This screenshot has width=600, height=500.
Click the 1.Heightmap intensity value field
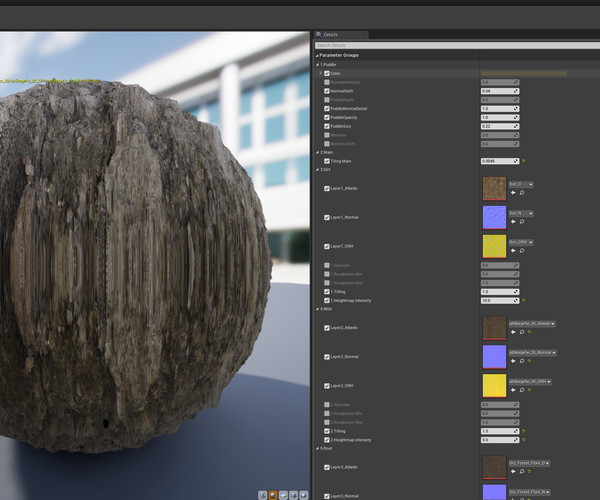(500, 301)
